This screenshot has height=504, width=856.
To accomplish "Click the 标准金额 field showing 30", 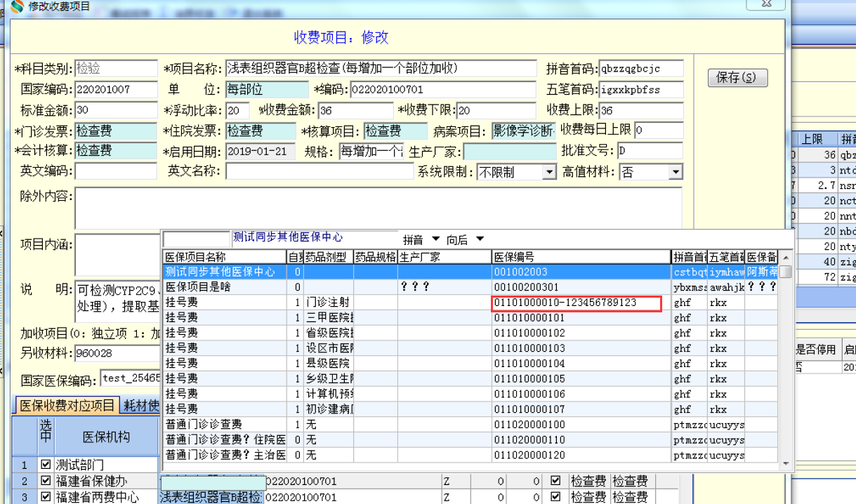I will pyautogui.click(x=116, y=110).
